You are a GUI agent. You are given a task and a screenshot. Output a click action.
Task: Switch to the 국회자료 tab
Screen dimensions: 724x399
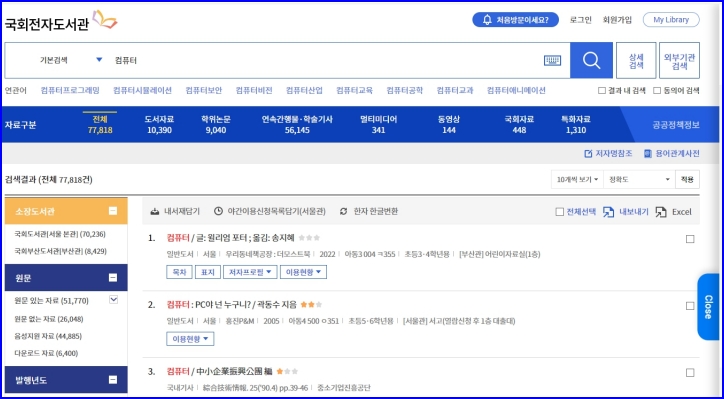point(519,125)
